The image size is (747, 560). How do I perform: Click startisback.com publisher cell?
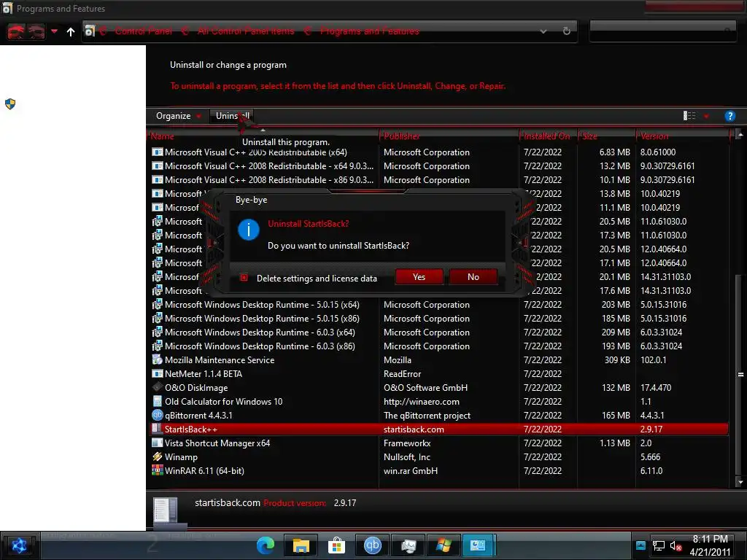[414, 429]
